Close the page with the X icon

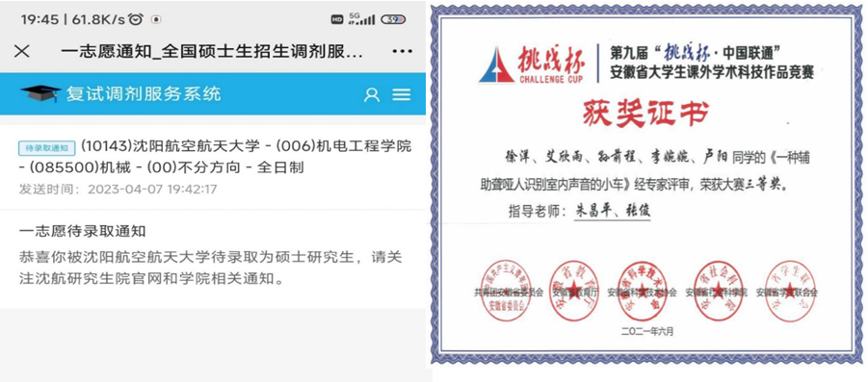21,51
